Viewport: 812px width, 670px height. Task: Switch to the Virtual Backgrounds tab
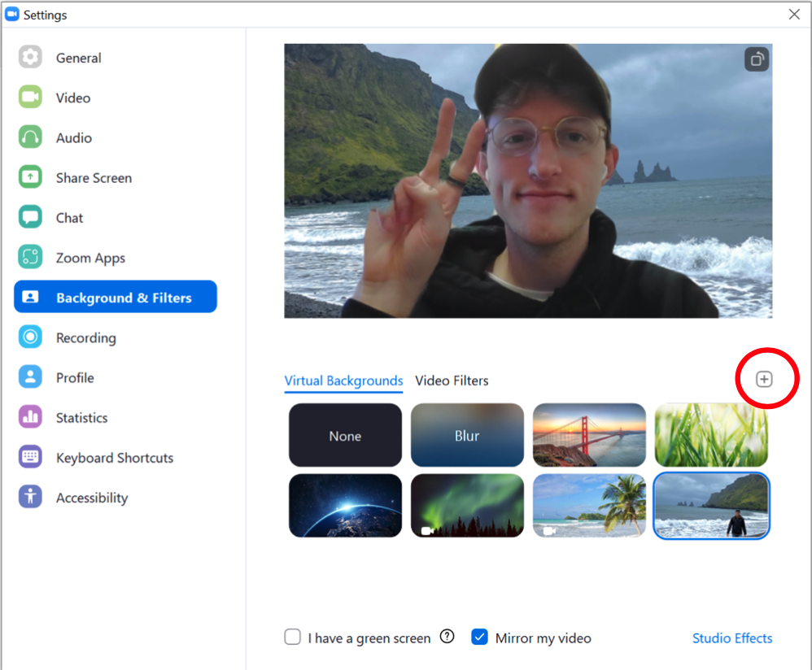coord(343,381)
